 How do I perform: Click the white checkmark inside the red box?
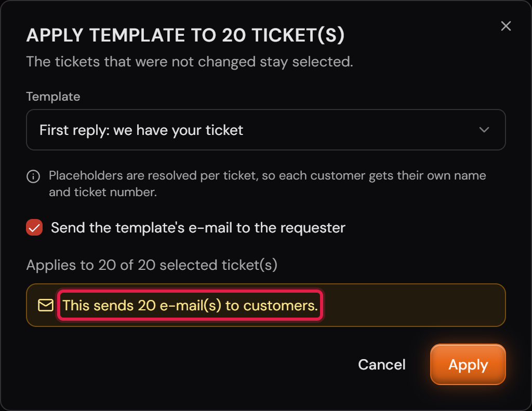point(34,228)
